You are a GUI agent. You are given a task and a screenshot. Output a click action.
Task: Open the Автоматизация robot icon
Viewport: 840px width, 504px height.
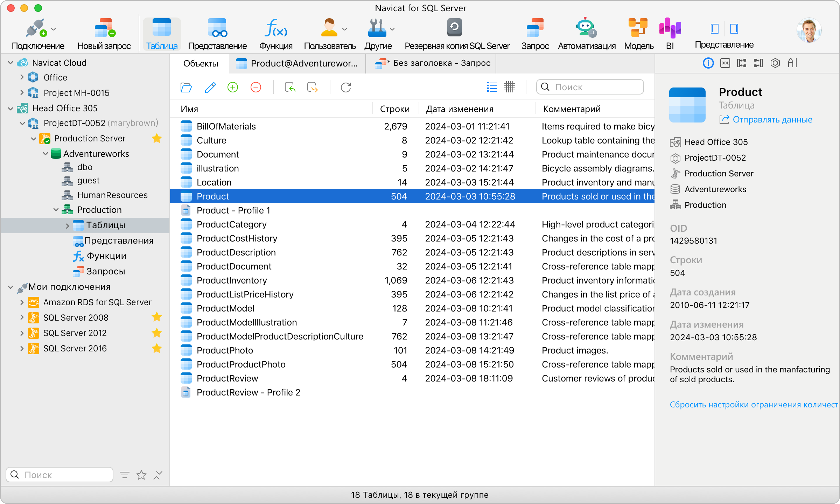(x=586, y=28)
